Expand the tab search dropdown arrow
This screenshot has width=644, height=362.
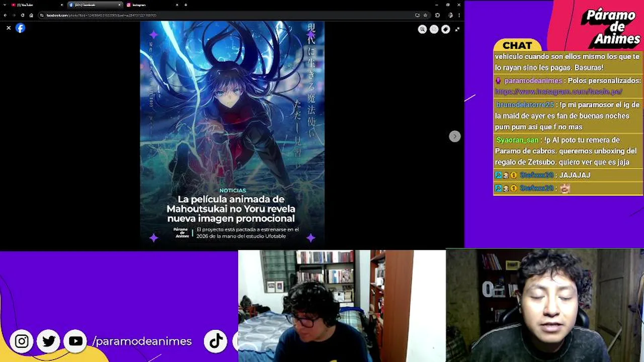(5, 5)
